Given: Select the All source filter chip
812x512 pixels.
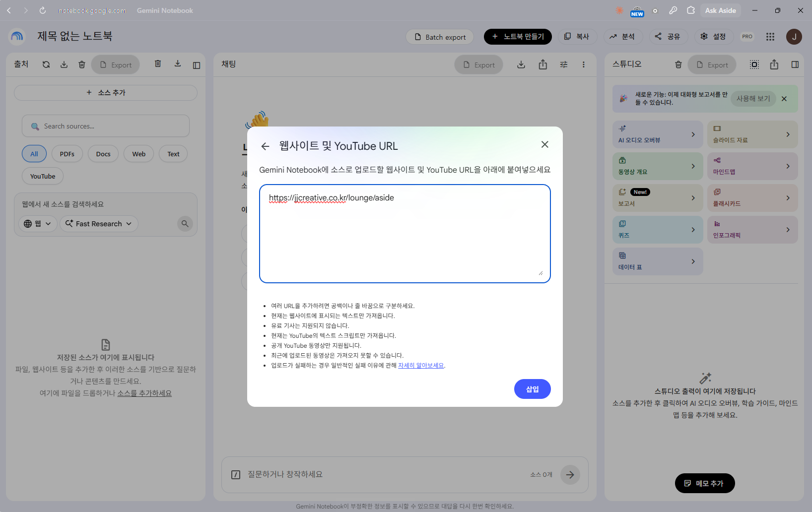Looking at the screenshot, I should [34, 154].
